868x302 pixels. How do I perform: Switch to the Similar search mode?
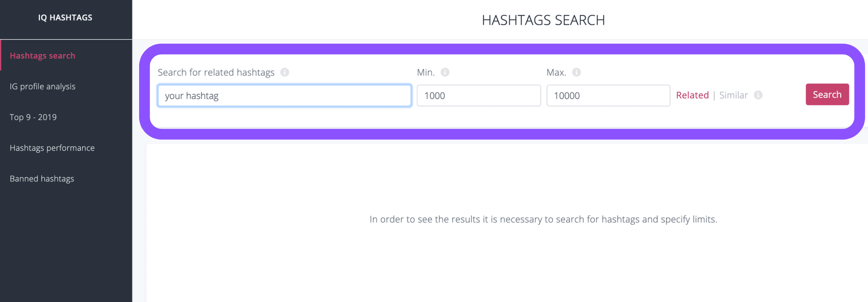click(734, 95)
